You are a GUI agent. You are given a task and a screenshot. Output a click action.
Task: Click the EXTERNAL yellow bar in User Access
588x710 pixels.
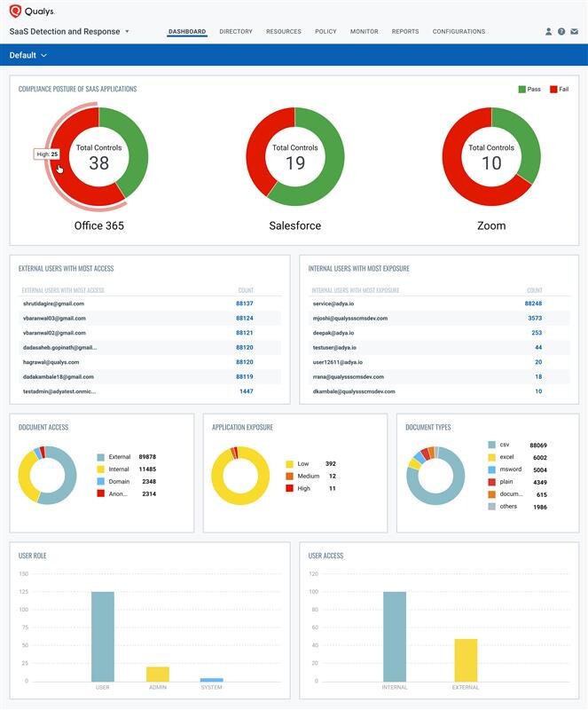(466, 659)
